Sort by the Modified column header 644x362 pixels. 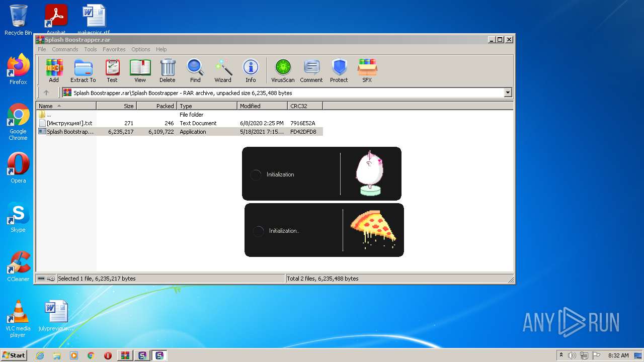(x=263, y=106)
